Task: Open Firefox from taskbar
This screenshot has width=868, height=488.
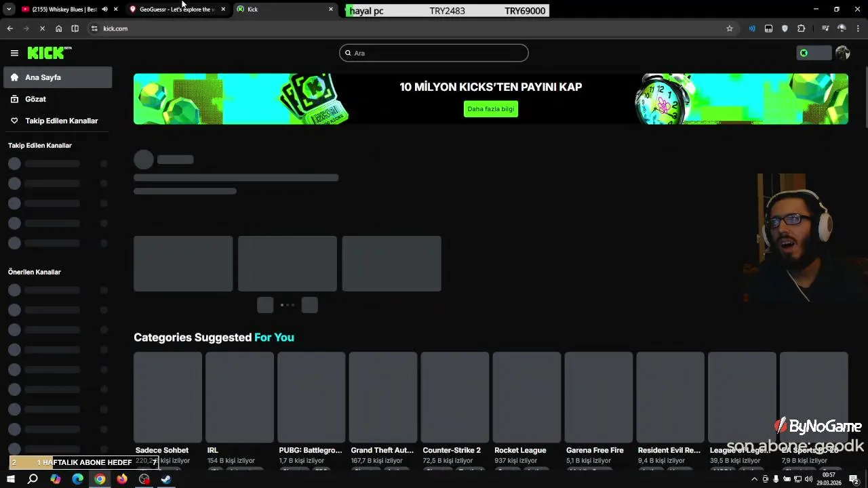Action: [x=122, y=479]
